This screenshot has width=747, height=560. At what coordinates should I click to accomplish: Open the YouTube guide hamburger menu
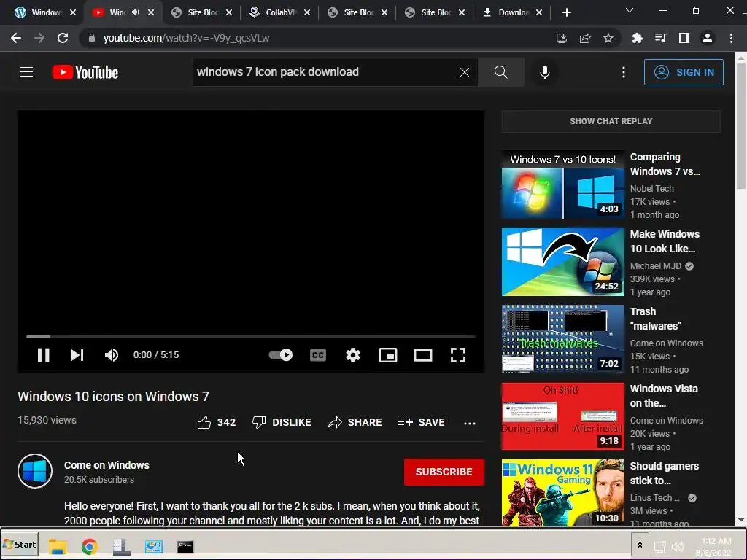click(26, 72)
